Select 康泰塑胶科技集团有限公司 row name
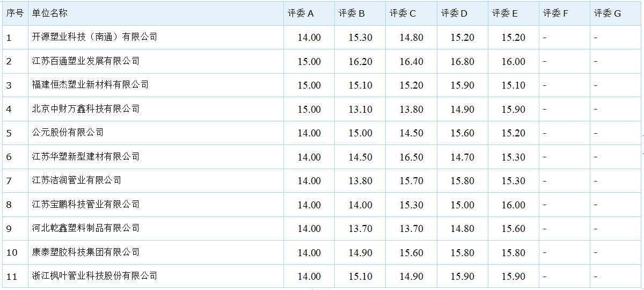The width and height of the screenshot is (644, 290). tap(86, 252)
